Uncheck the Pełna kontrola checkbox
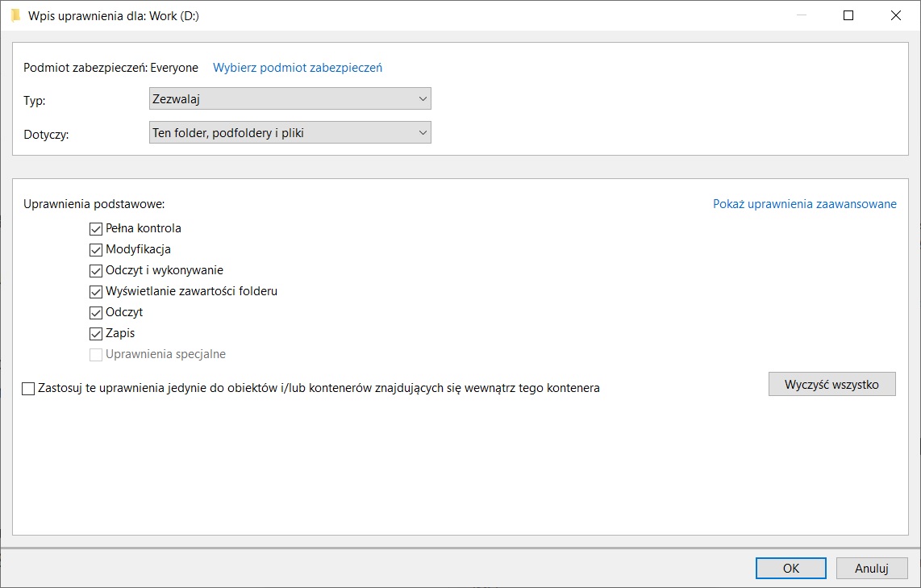Image resolution: width=921 pixels, height=588 pixels. (x=96, y=229)
